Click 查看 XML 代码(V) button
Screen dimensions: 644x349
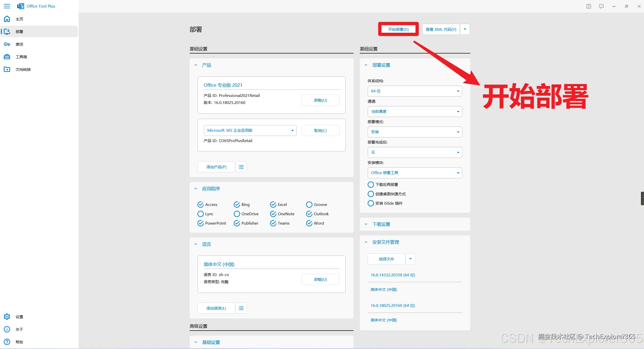(441, 29)
